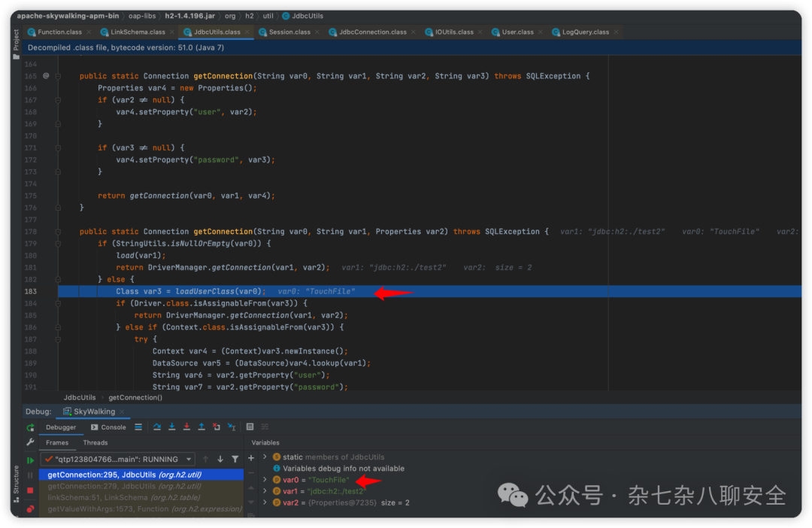Drop the current frame
Viewport: 812px width, 528px height.
click(x=217, y=427)
